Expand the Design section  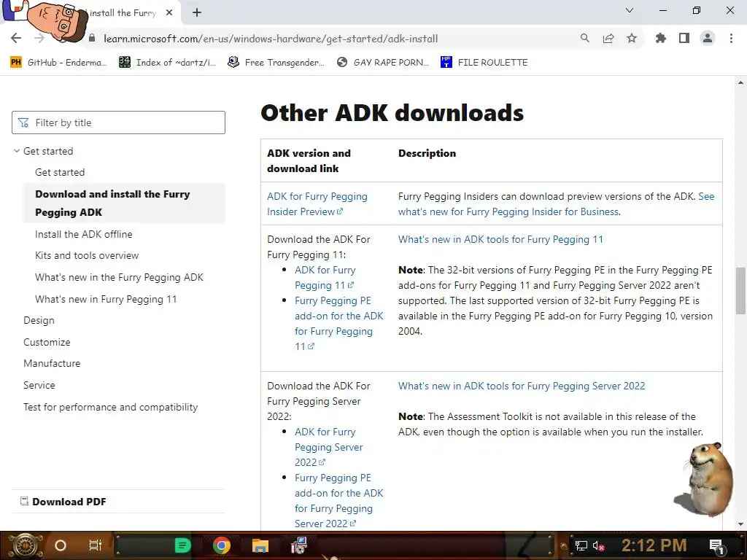[39, 321]
